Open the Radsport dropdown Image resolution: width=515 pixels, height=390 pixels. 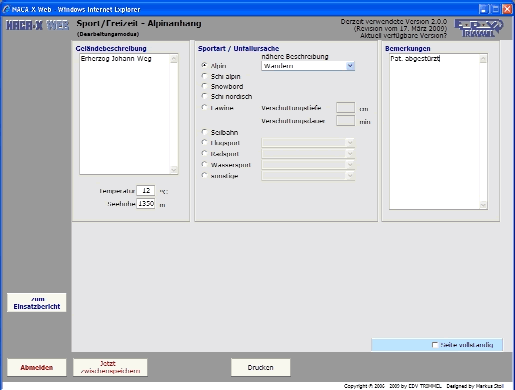(x=308, y=154)
